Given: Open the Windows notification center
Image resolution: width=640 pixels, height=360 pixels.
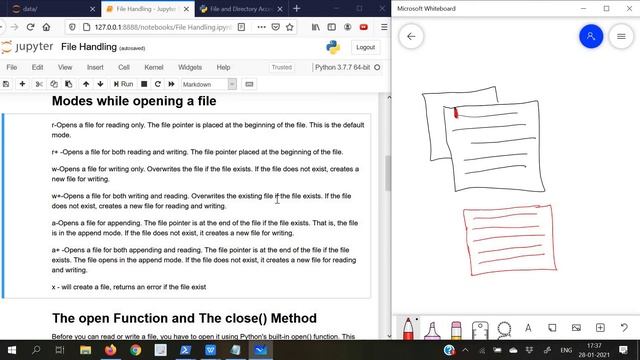Looking at the screenshot, I should point(623,350).
